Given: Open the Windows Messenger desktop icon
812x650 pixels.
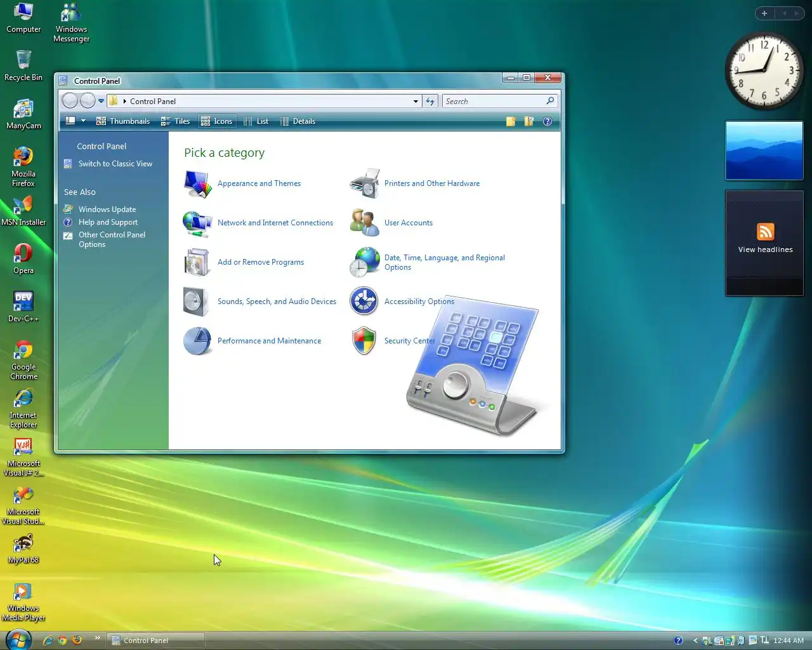Looking at the screenshot, I should click(x=71, y=12).
